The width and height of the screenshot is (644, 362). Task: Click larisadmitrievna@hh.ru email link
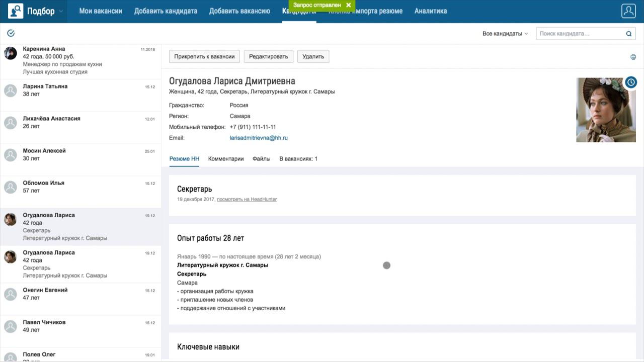(259, 138)
